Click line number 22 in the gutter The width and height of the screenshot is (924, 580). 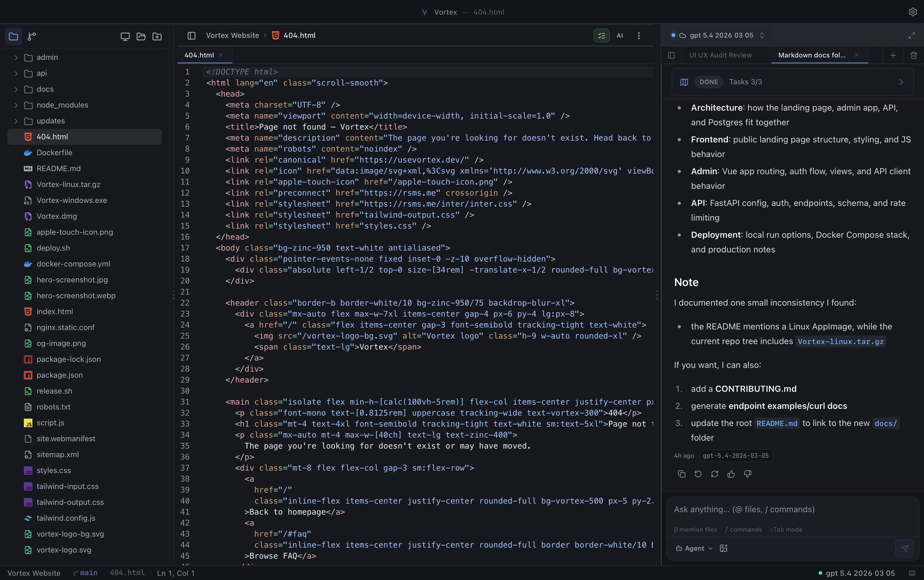(185, 303)
